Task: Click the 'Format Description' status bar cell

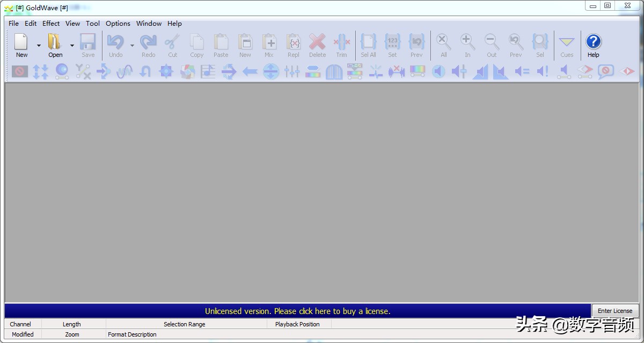Action: tap(133, 334)
